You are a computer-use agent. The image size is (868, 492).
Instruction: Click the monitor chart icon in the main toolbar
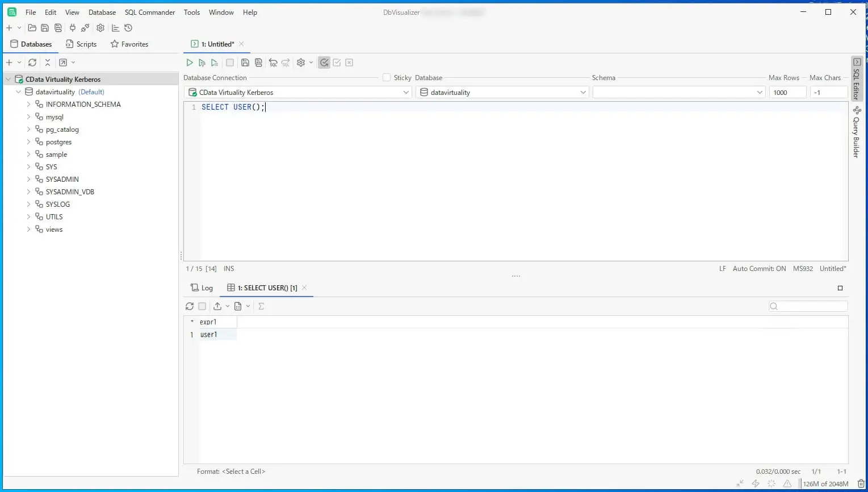tap(115, 28)
